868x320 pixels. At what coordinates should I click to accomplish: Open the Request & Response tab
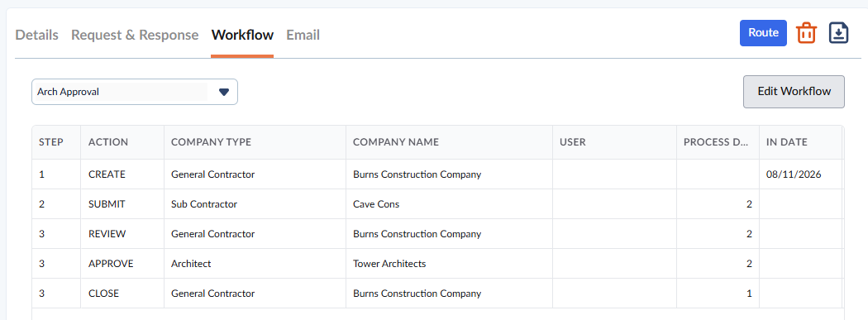[135, 35]
